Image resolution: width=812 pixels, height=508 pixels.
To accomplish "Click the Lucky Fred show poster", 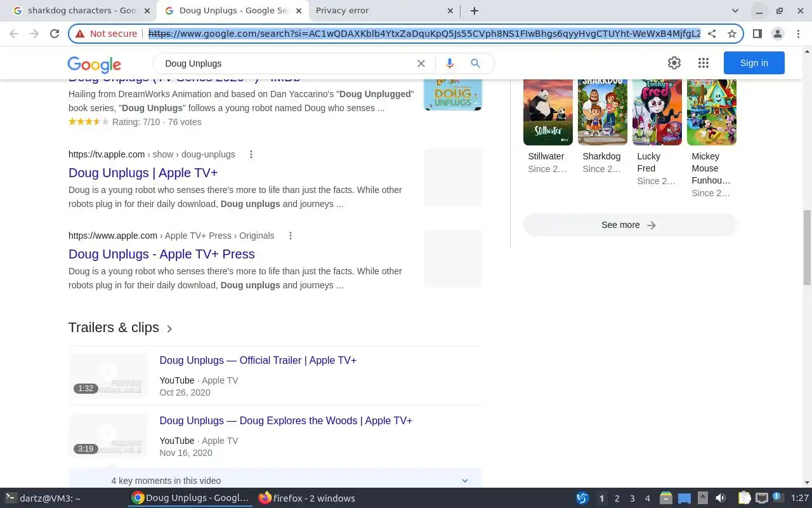I will coord(657,112).
